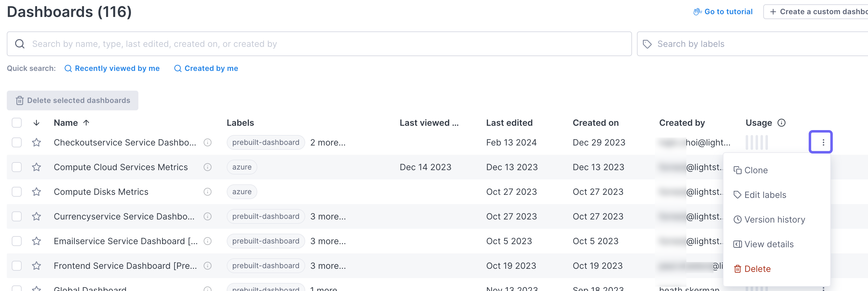868x291 pixels.
Task: Expand '3 more...' labels for Currencyservice row
Action: (x=328, y=216)
